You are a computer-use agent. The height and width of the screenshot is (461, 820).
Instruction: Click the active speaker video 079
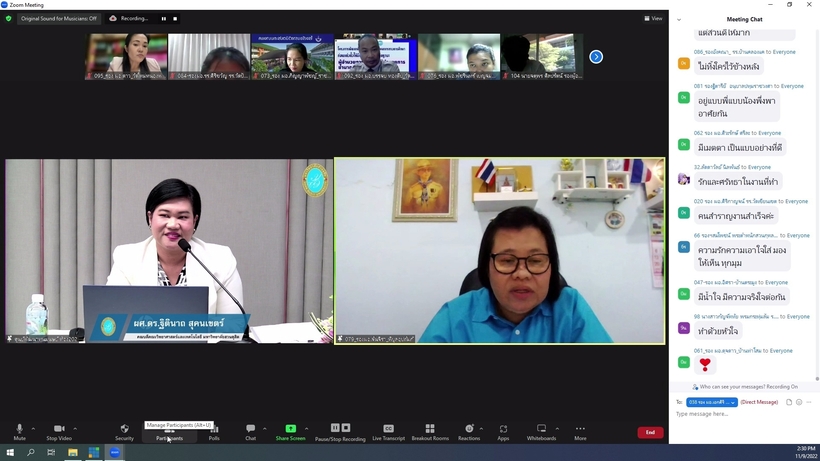(x=499, y=251)
